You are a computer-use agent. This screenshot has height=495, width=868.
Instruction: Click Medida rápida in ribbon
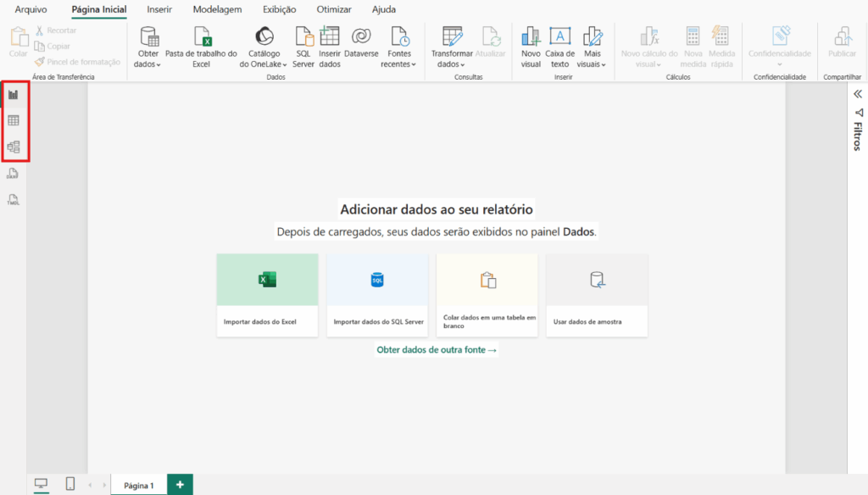[x=722, y=47]
